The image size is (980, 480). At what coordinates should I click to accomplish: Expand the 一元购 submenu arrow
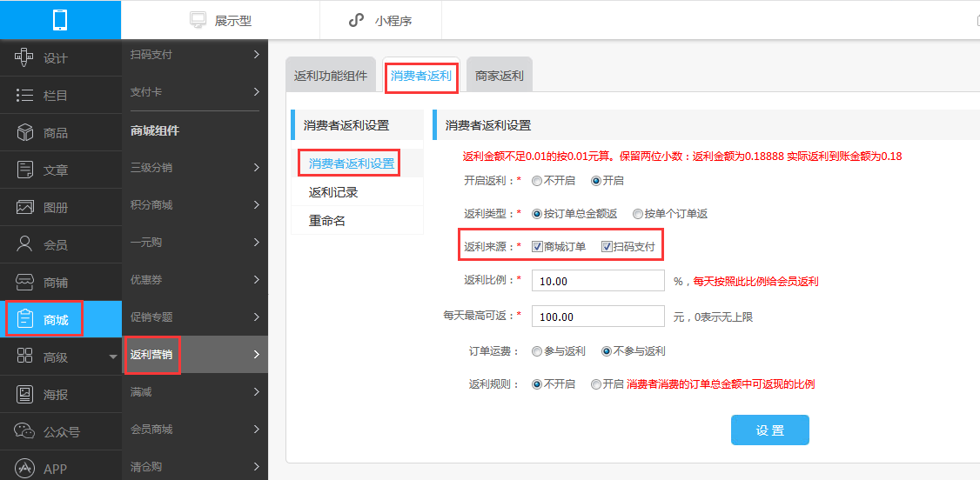point(256,242)
